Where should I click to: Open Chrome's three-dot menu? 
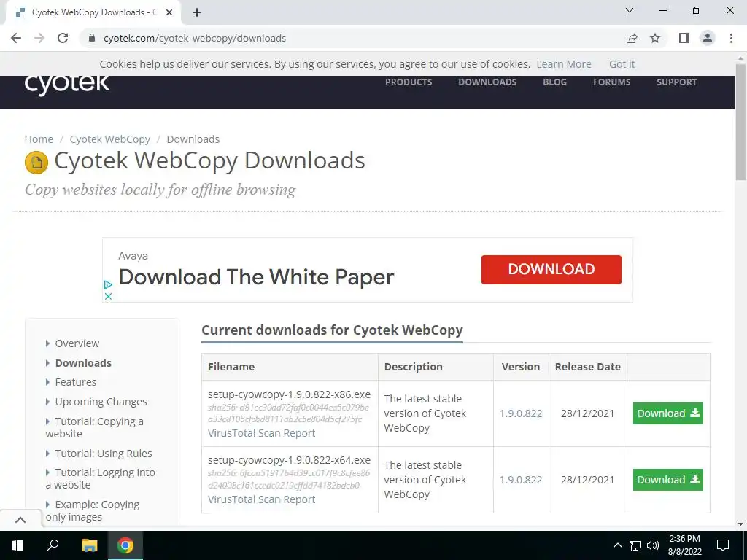point(731,38)
